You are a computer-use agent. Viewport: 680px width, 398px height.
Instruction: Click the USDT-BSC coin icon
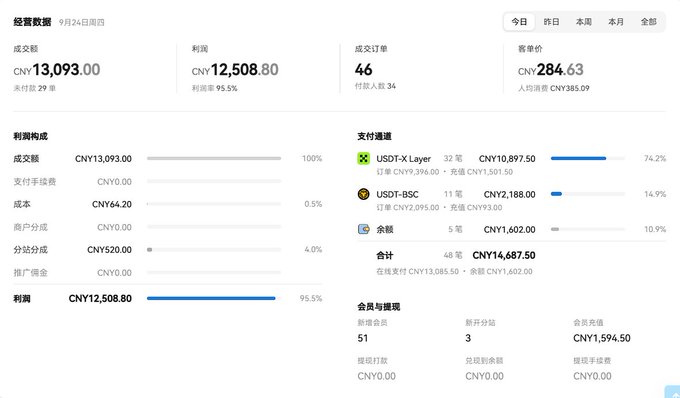(363, 194)
